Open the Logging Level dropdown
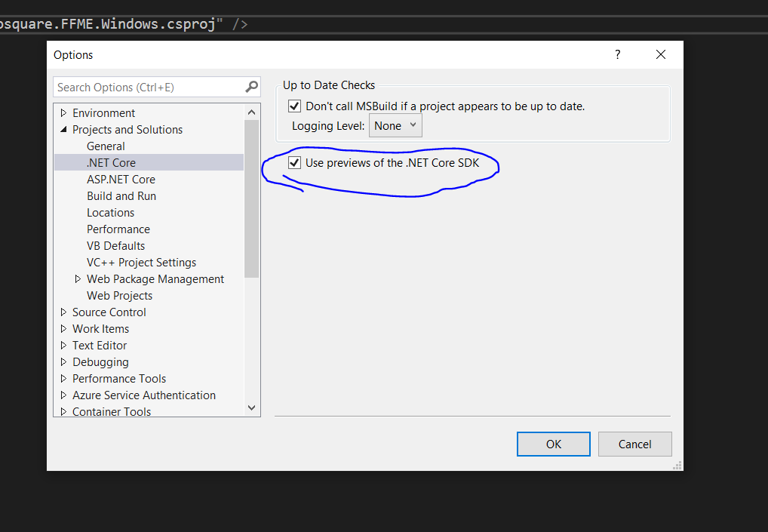 click(395, 125)
